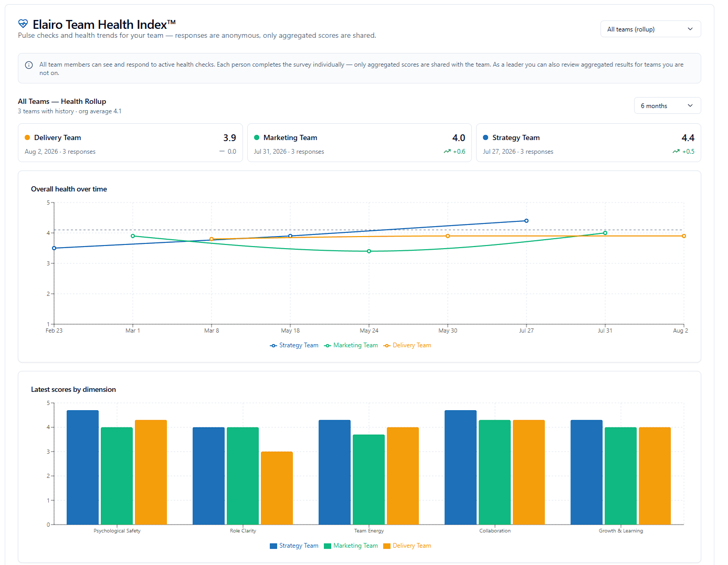Click the 'Growth & Learning' axis label

(621, 531)
